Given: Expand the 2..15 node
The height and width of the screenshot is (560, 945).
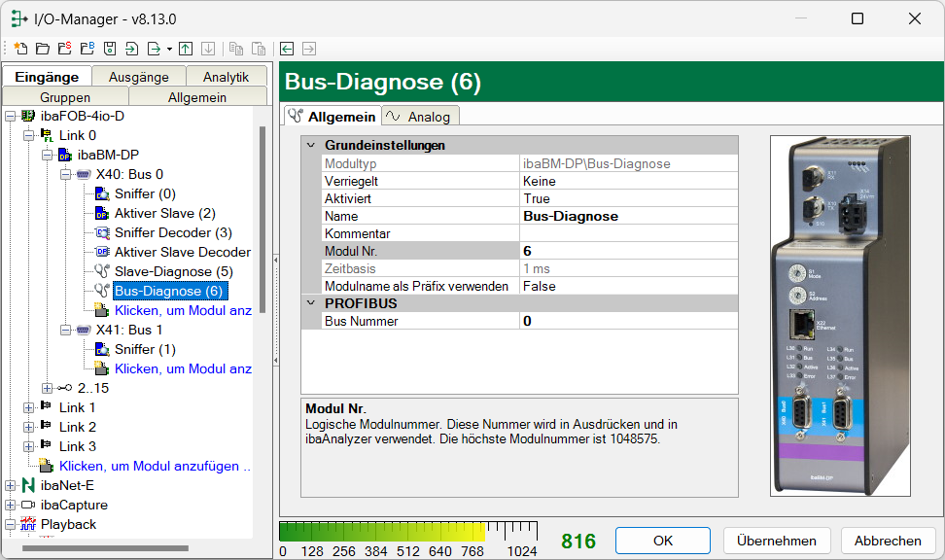Looking at the screenshot, I should 47,388.
